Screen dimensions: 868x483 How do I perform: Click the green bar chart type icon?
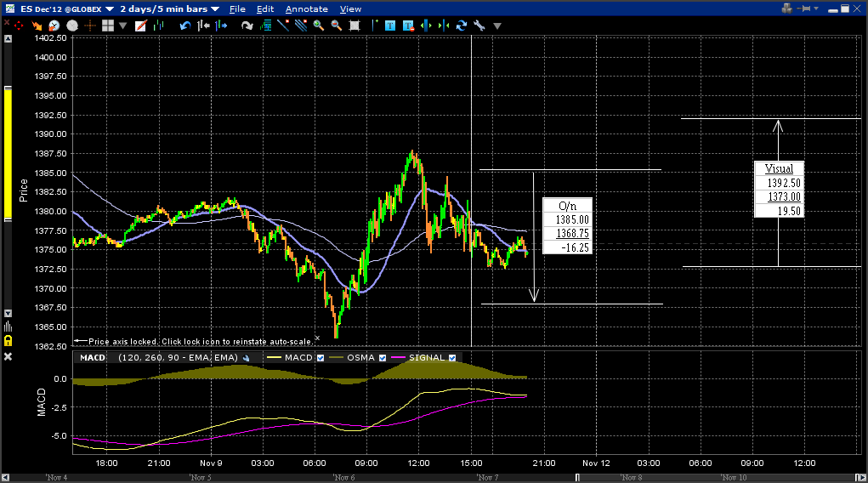pyautogui.click(x=159, y=26)
